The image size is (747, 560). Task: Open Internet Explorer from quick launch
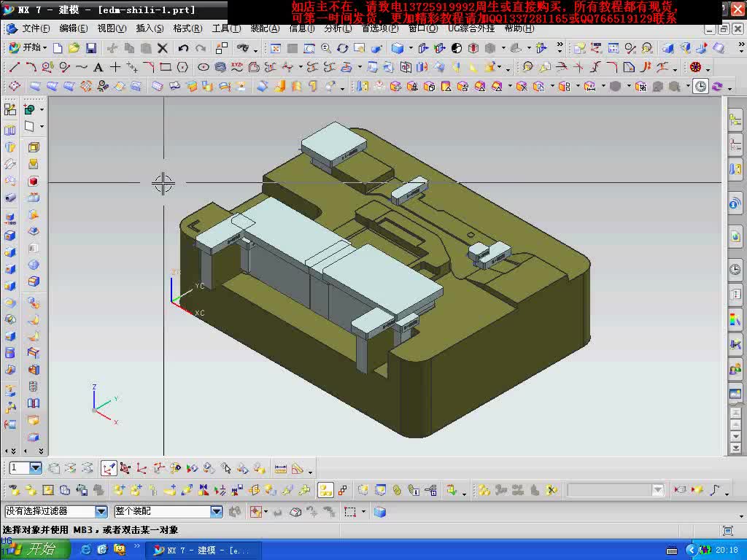coord(86,550)
